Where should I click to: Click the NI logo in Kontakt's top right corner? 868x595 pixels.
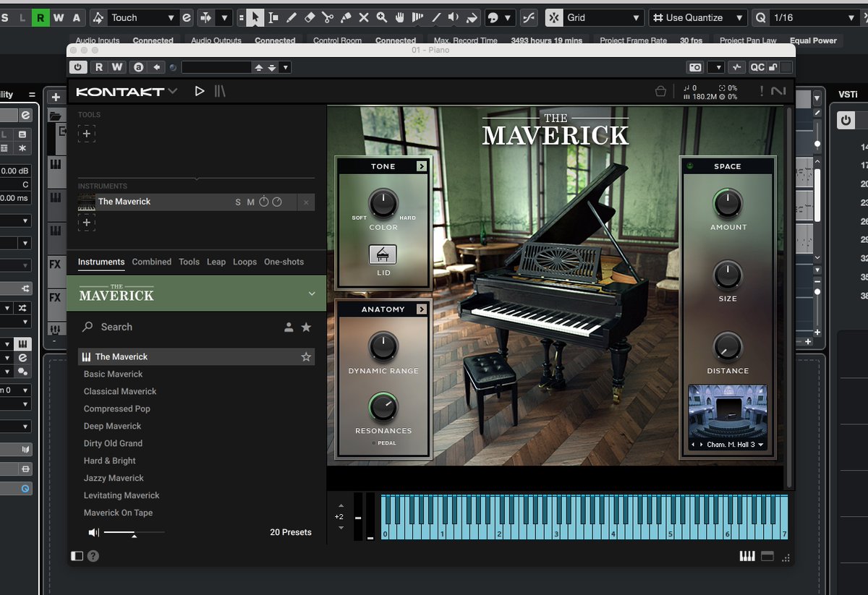[x=779, y=91]
